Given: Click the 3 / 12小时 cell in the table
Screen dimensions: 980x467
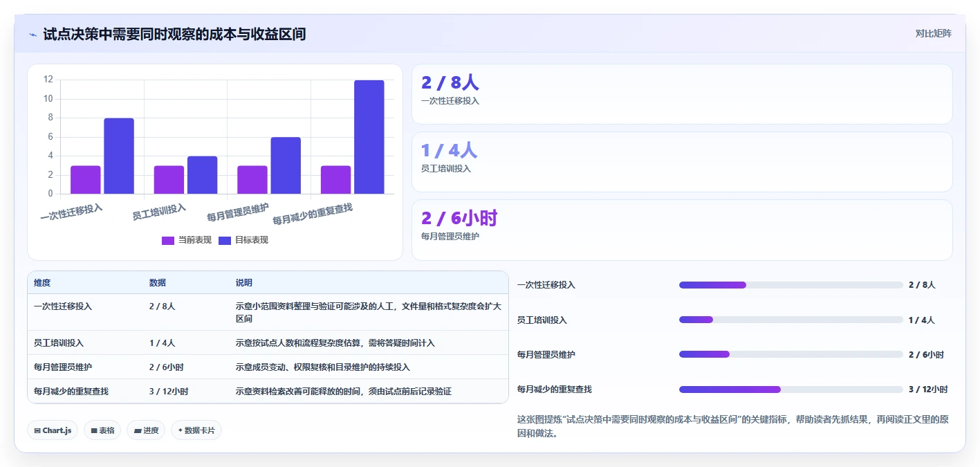Looking at the screenshot, I should point(169,391).
